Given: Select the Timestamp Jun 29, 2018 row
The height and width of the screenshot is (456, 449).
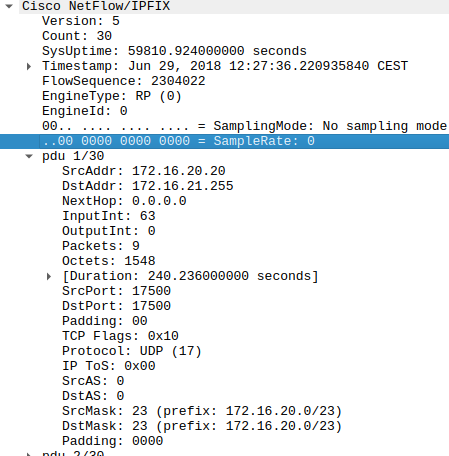Looking at the screenshot, I should pyautogui.click(x=225, y=66).
